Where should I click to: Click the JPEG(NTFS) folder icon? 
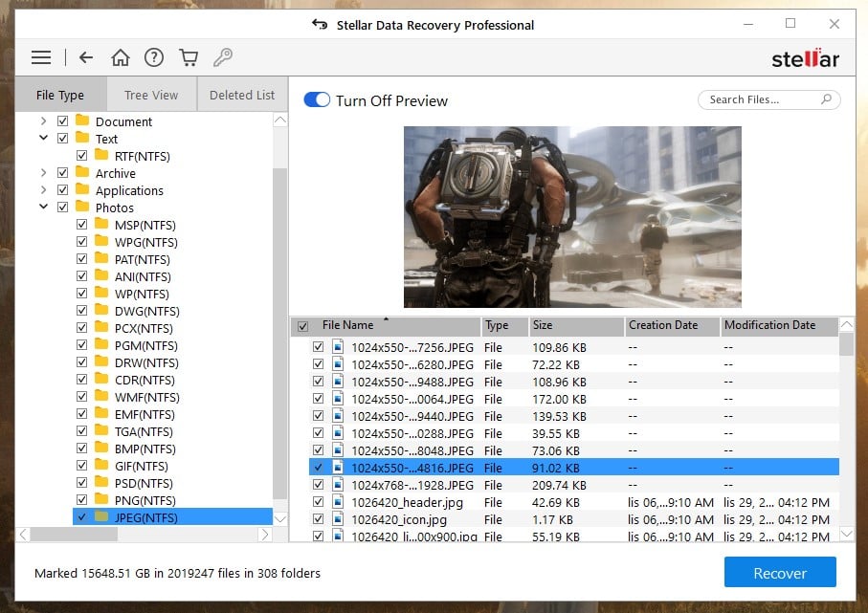101,516
